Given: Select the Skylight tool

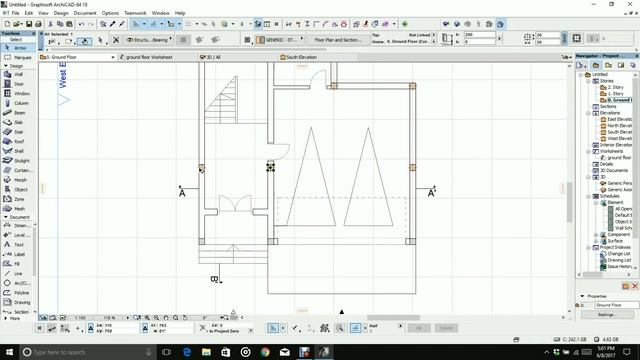Looking at the screenshot, I should click(18, 160).
